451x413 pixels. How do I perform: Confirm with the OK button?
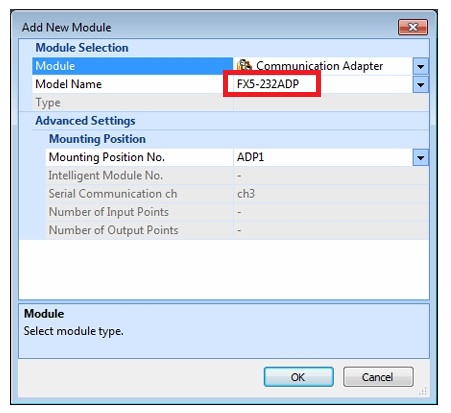298,377
